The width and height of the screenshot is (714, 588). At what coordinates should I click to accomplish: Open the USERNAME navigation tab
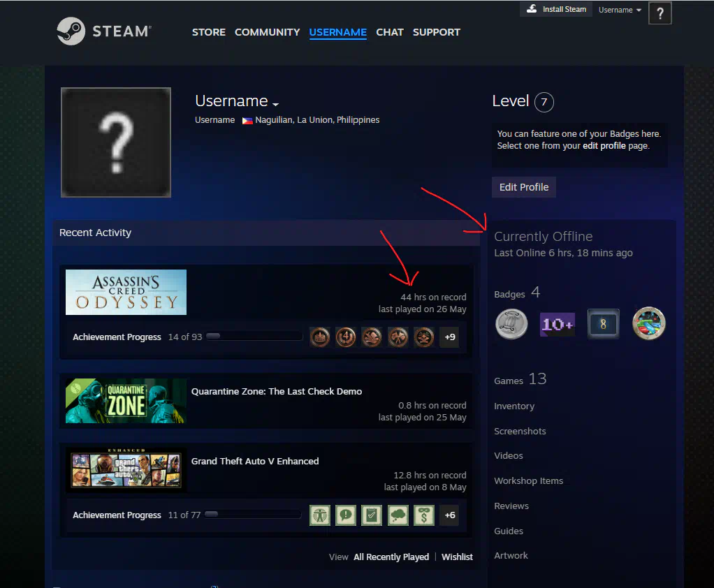(x=338, y=32)
